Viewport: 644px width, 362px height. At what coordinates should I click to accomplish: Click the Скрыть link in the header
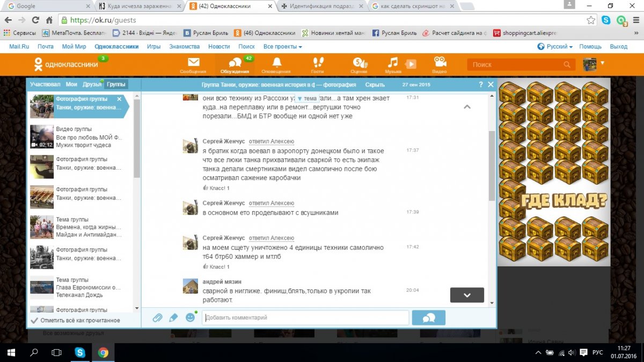tap(375, 85)
